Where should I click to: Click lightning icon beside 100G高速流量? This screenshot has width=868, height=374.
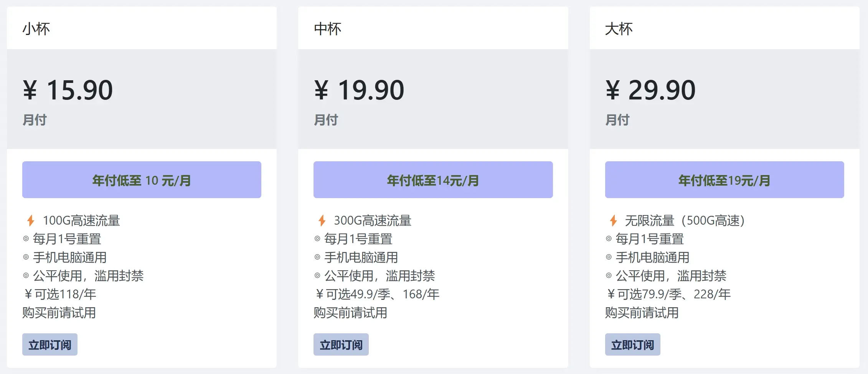(x=31, y=220)
